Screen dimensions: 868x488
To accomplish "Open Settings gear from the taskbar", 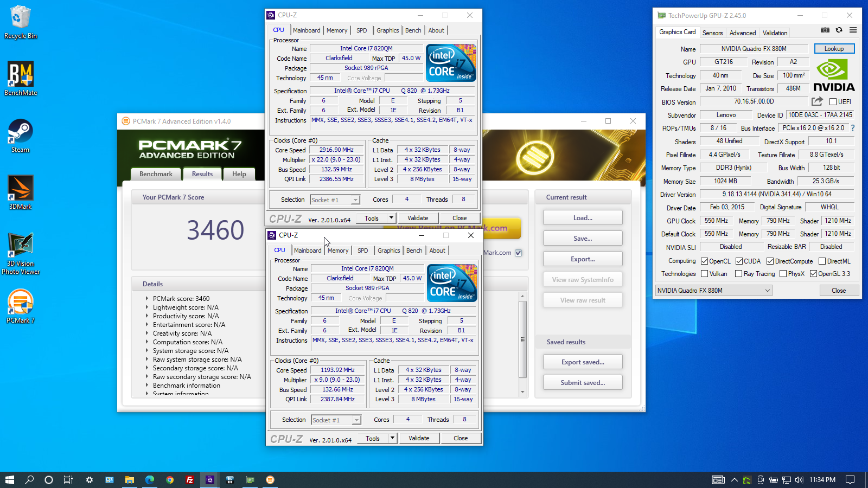I will click(x=90, y=480).
